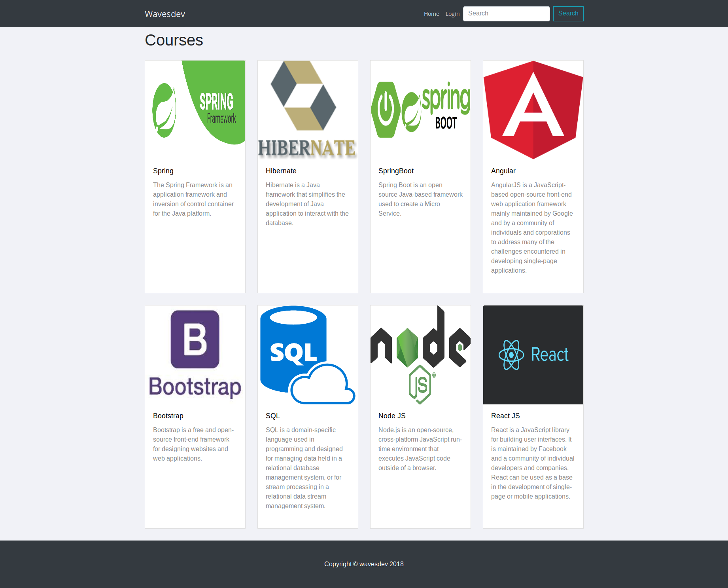Open the blue SQL cloud database image
Image resolution: width=728 pixels, height=588 pixels.
pos(308,355)
